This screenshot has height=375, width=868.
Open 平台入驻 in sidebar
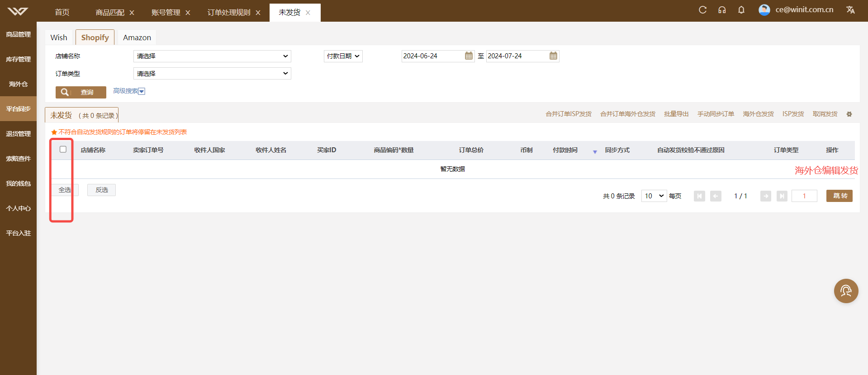tap(18, 233)
